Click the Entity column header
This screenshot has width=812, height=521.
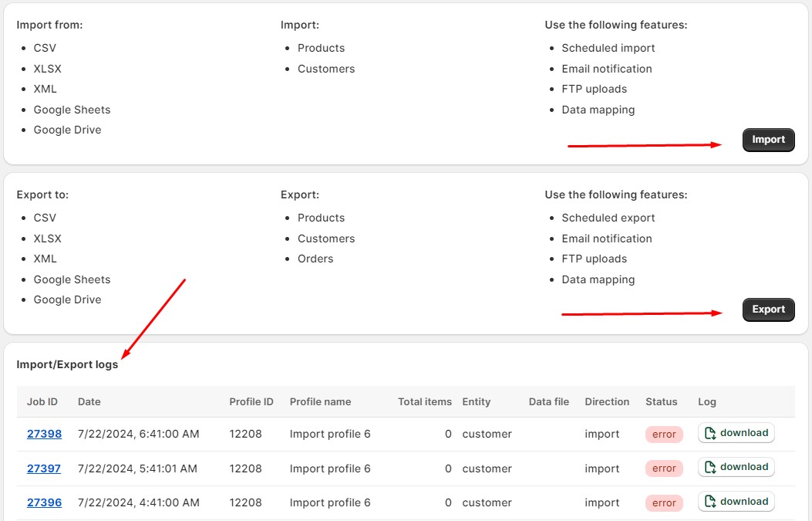click(x=477, y=401)
